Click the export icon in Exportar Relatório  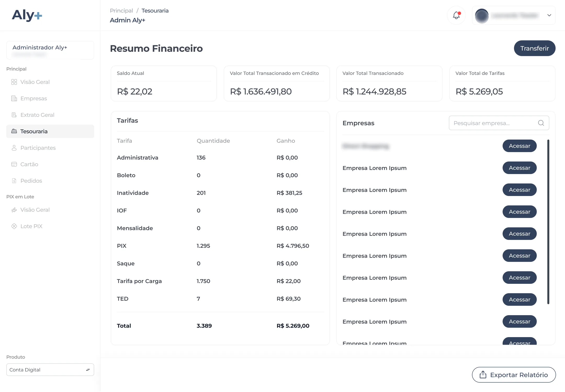[x=483, y=374]
